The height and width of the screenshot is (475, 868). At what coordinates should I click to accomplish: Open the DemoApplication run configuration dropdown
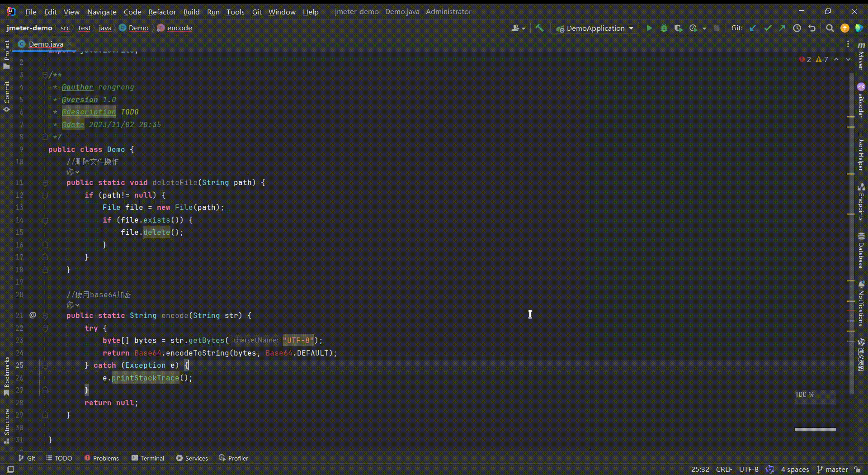[595, 28]
